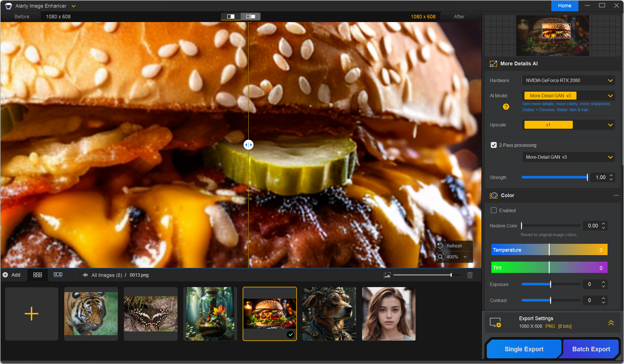Switch to filmstrip view icon
Viewport: 624px width, 364px height.
(x=58, y=275)
